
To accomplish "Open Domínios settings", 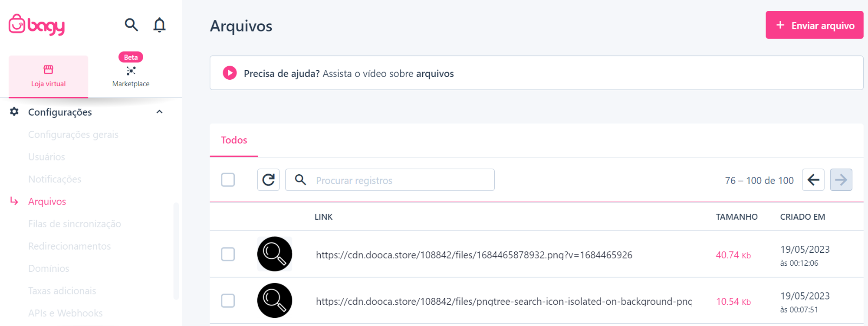I will point(49,268).
